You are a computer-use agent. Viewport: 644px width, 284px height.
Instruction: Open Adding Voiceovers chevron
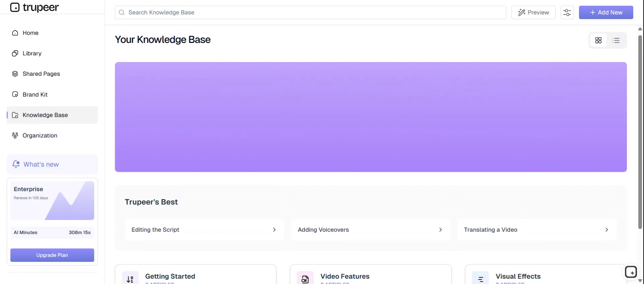[x=440, y=230]
